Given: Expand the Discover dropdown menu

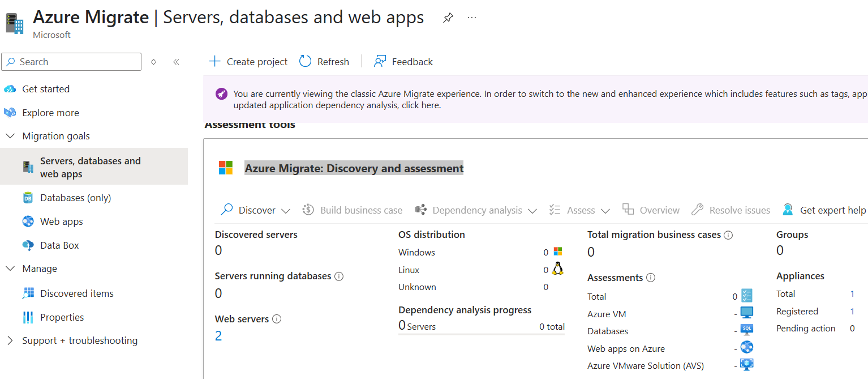Looking at the screenshot, I should click(x=286, y=210).
